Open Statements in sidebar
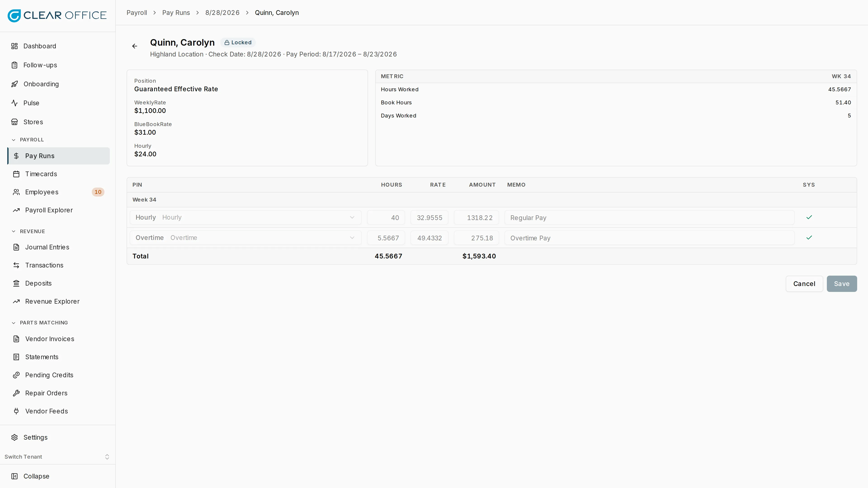The height and width of the screenshot is (488, 868). tap(59, 357)
